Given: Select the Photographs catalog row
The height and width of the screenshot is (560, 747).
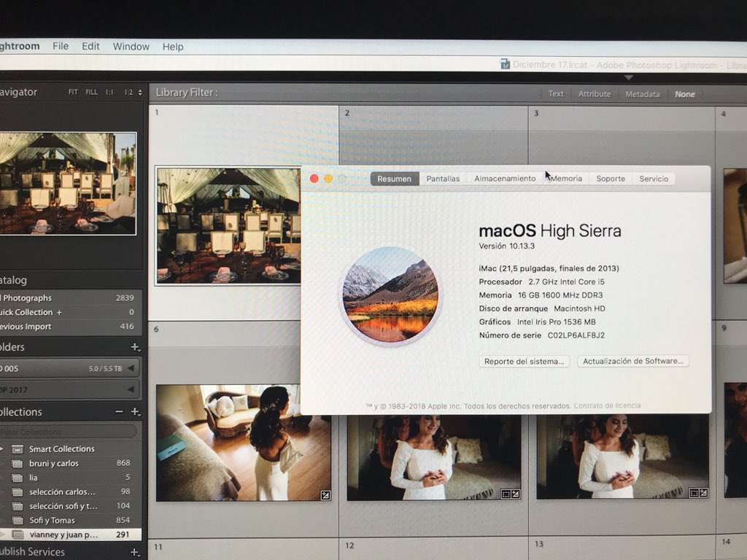Looking at the screenshot, I should click(71, 297).
